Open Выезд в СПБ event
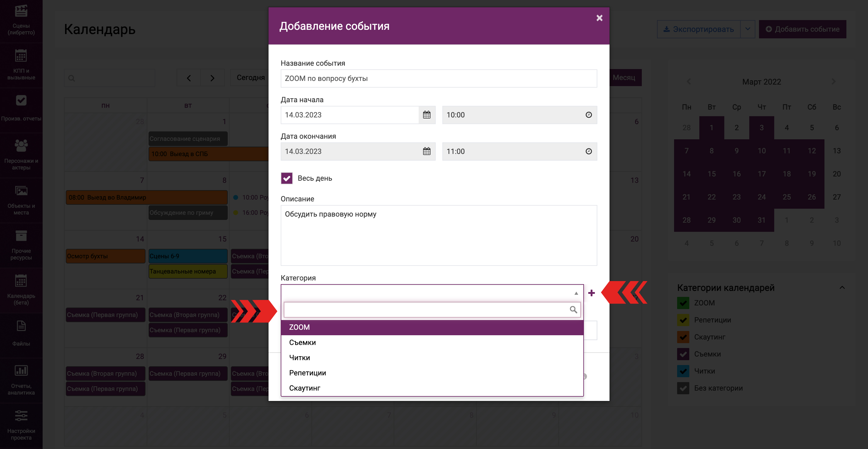The height and width of the screenshot is (449, 868). (209, 154)
